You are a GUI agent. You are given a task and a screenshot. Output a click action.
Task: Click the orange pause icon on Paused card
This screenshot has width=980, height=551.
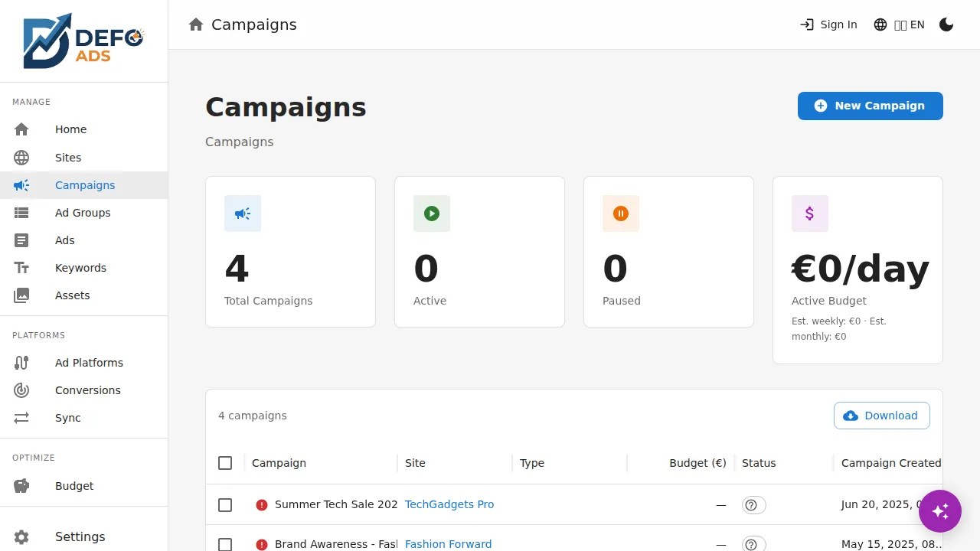pos(621,214)
